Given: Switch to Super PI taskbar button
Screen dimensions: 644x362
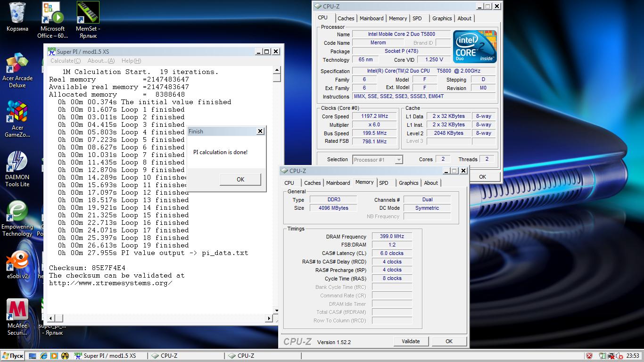Looking at the screenshot, I should point(110,356).
